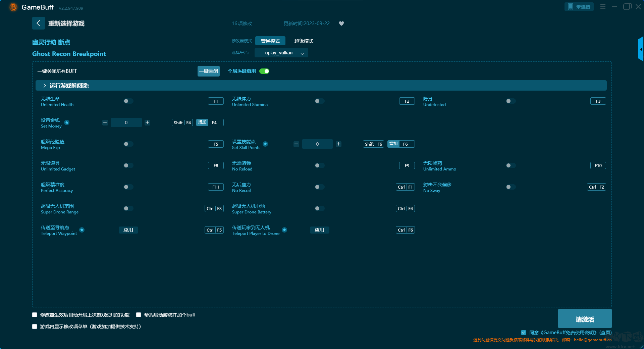Click the star icon beside Teleport Waypoint
The image size is (644, 349).
82,230
